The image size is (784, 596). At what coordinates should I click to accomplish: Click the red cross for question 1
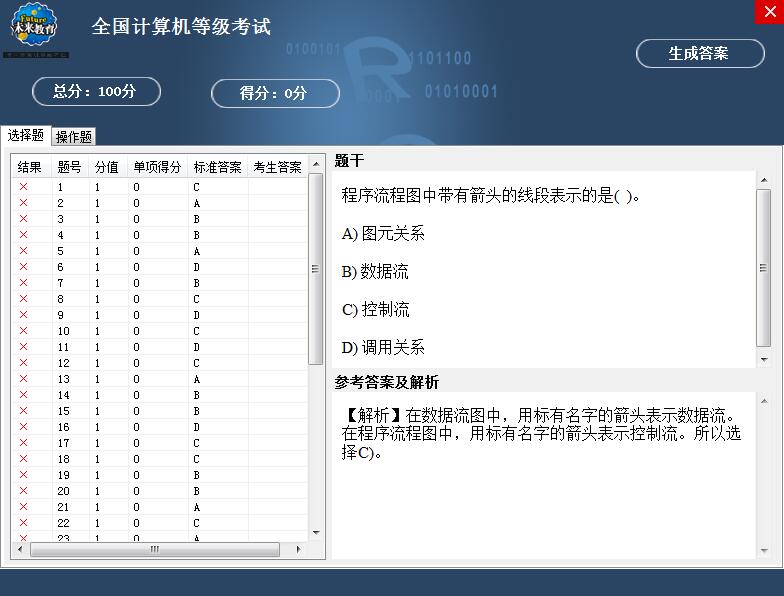24,186
